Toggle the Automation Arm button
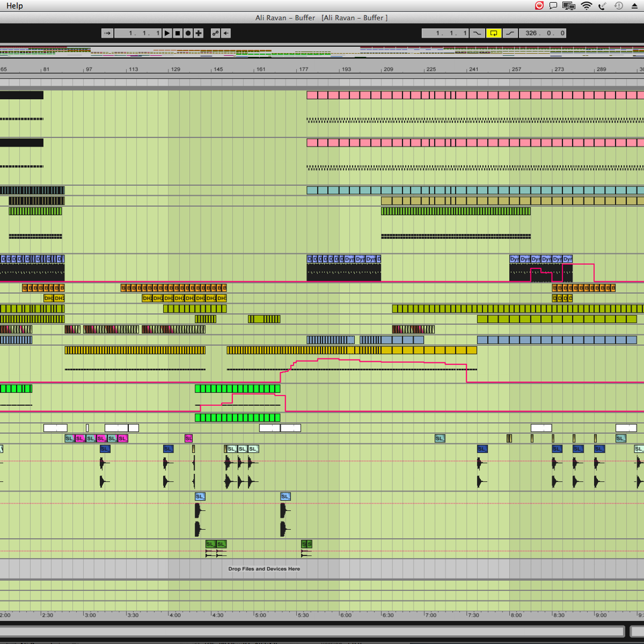The width and height of the screenshot is (644, 644). [215, 33]
